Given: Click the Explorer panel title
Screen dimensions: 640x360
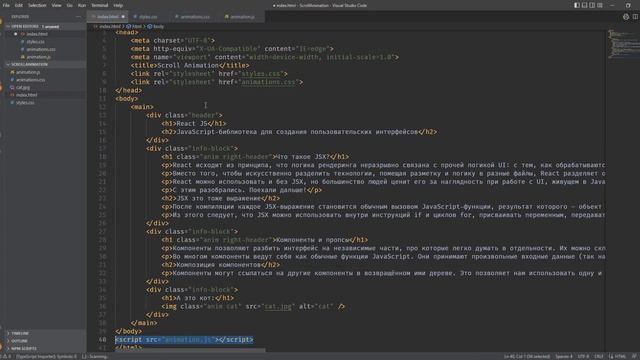Looking at the screenshot, I should point(20,17).
